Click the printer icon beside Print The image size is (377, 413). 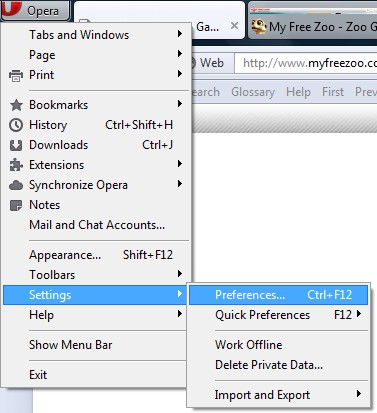(16, 76)
